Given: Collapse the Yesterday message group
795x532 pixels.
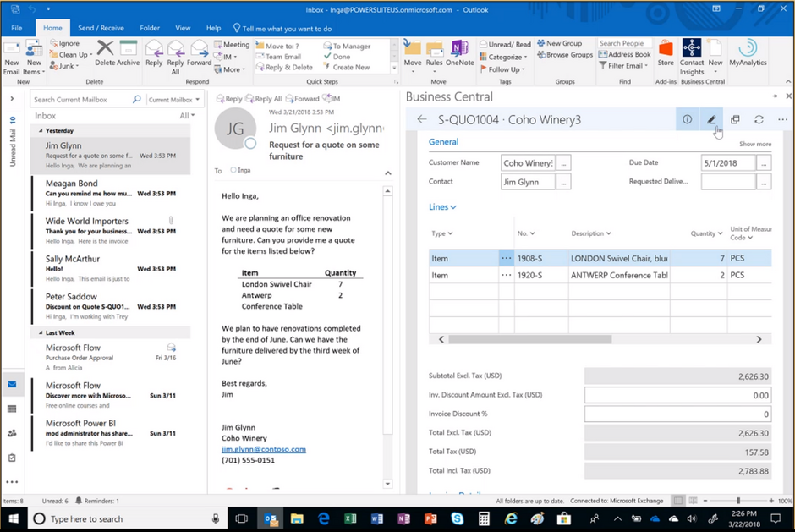Looking at the screenshot, I should 41,130.
